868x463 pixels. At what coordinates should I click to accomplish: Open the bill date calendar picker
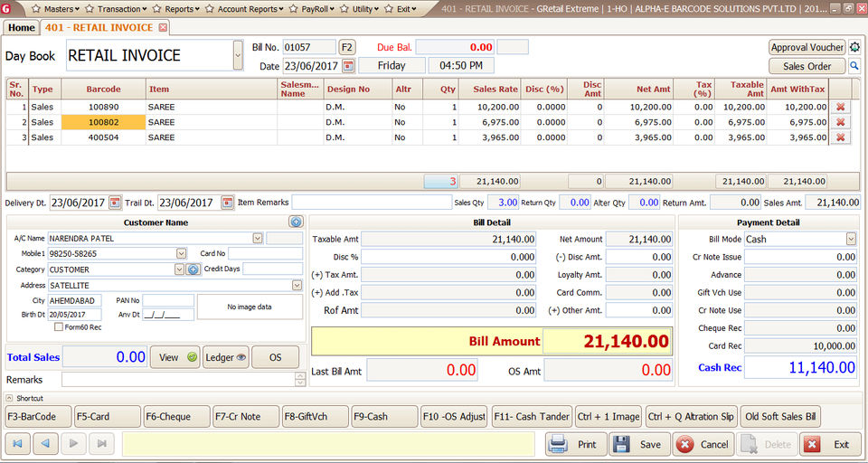[347, 66]
